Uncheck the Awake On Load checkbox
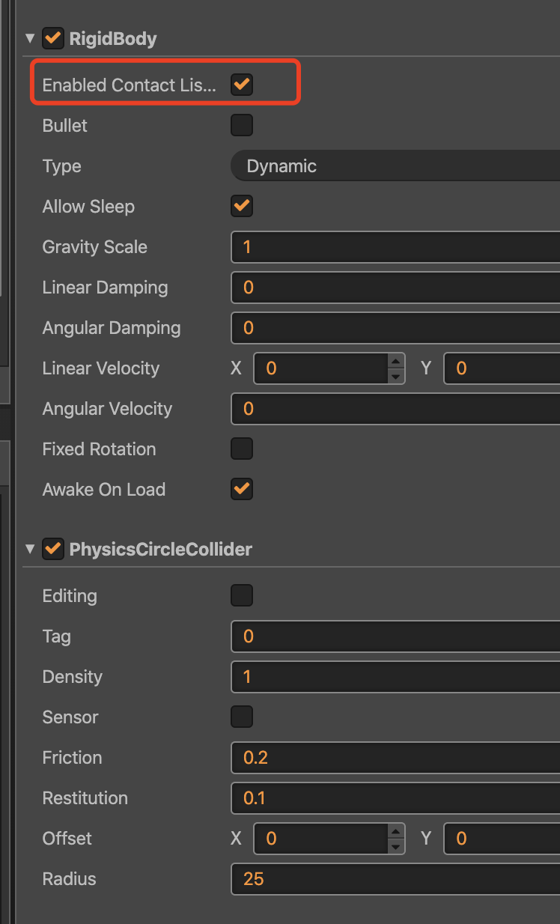The width and height of the screenshot is (560, 924). (x=241, y=489)
